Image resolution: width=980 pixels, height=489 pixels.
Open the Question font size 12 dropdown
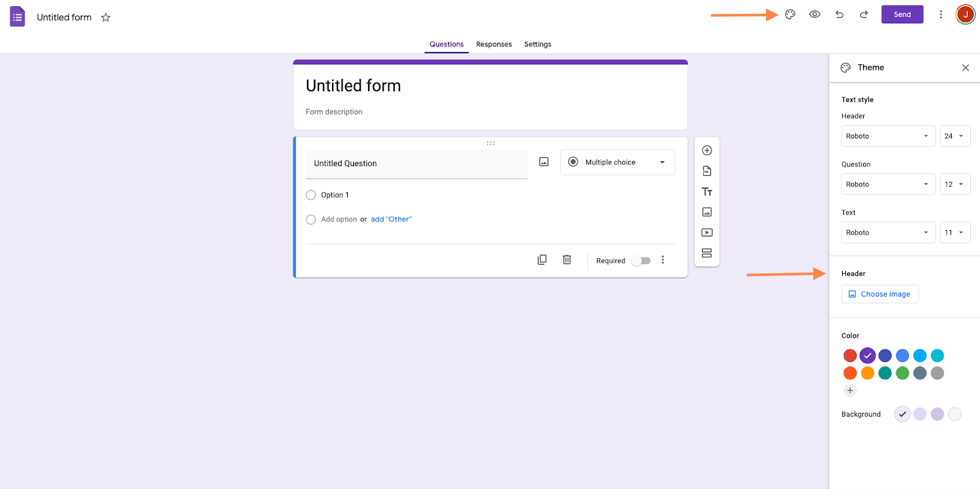pyautogui.click(x=955, y=184)
